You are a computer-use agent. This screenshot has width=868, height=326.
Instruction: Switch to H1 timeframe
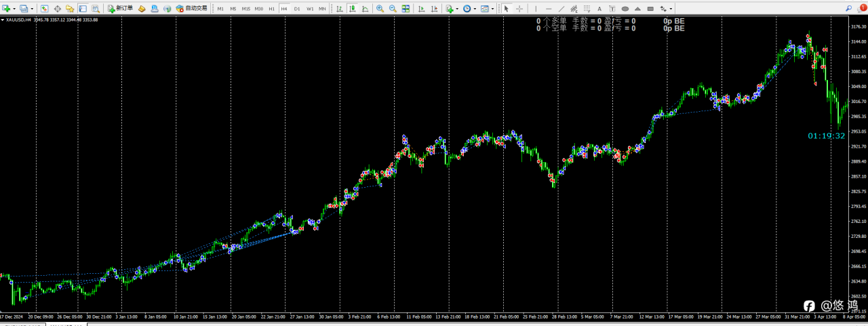pos(271,9)
